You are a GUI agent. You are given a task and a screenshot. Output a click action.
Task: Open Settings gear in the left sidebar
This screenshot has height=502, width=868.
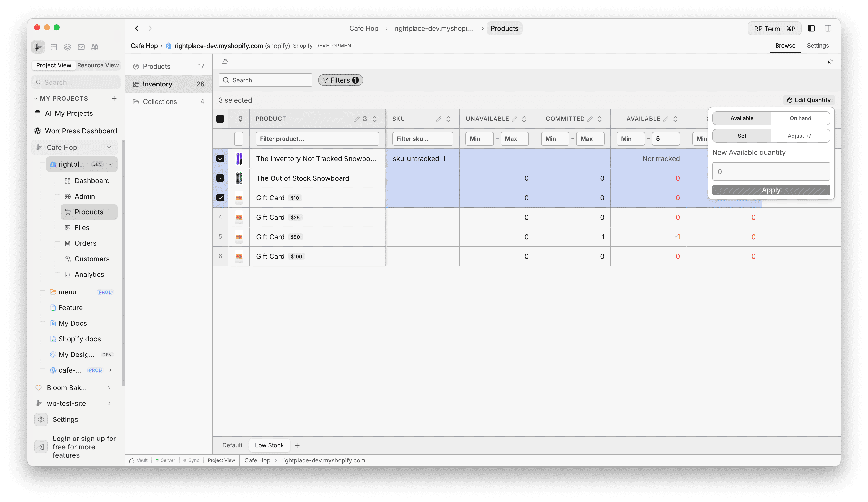pyautogui.click(x=41, y=419)
